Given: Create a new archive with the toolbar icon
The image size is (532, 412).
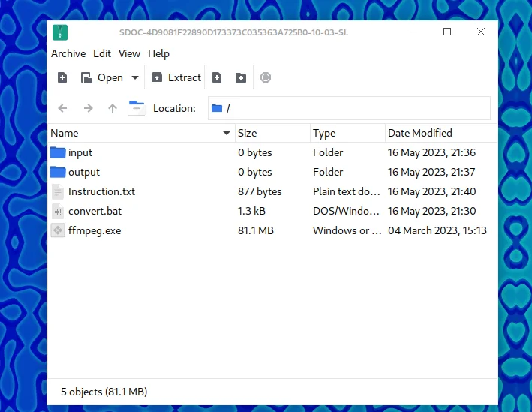Looking at the screenshot, I should 62,77.
